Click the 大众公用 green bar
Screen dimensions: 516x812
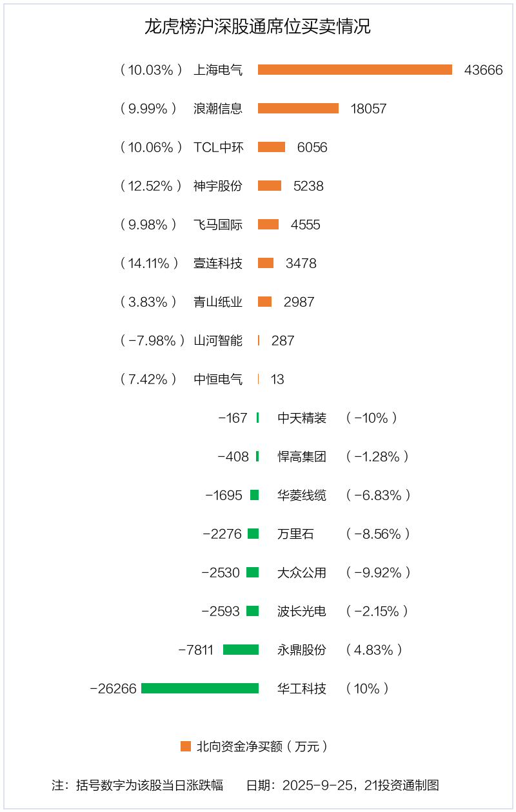tap(252, 572)
